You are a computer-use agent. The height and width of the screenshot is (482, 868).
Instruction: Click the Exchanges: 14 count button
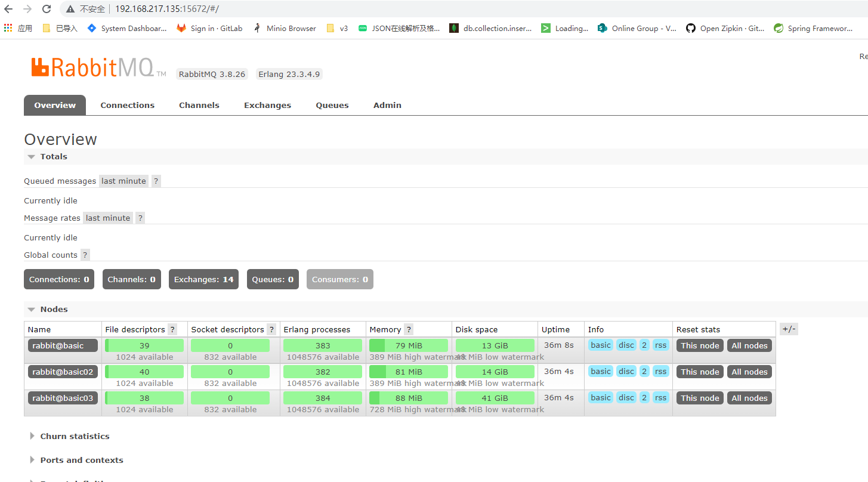tap(204, 279)
